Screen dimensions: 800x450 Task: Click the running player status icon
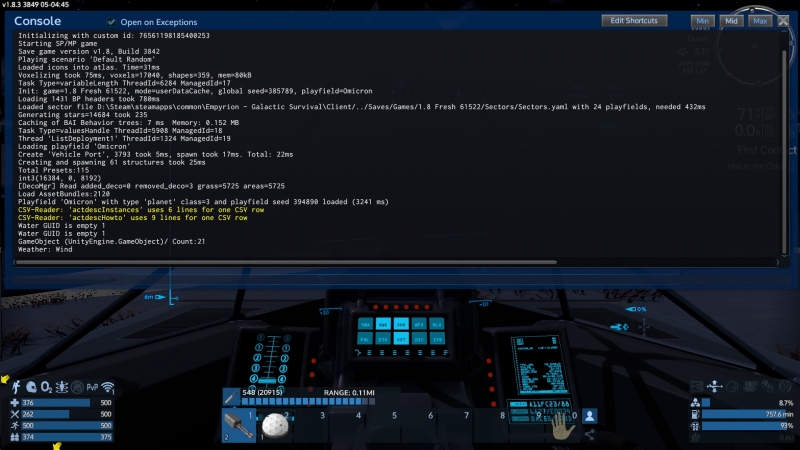[x=17, y=387]
